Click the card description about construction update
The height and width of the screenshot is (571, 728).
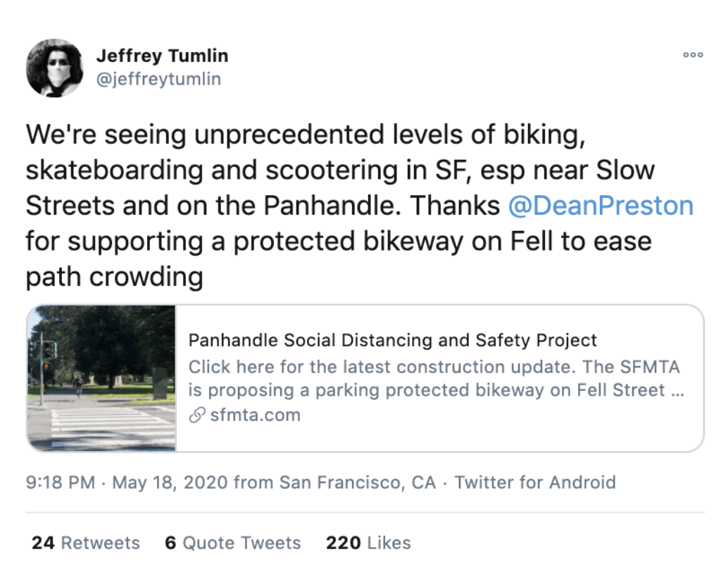(x=436, y=378)
